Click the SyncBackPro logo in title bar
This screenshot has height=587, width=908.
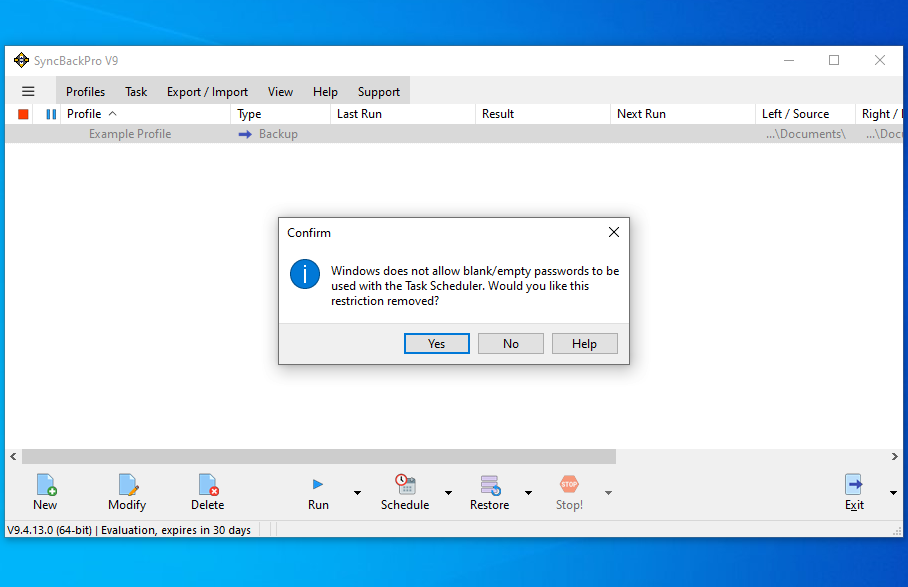coord(21,60)
